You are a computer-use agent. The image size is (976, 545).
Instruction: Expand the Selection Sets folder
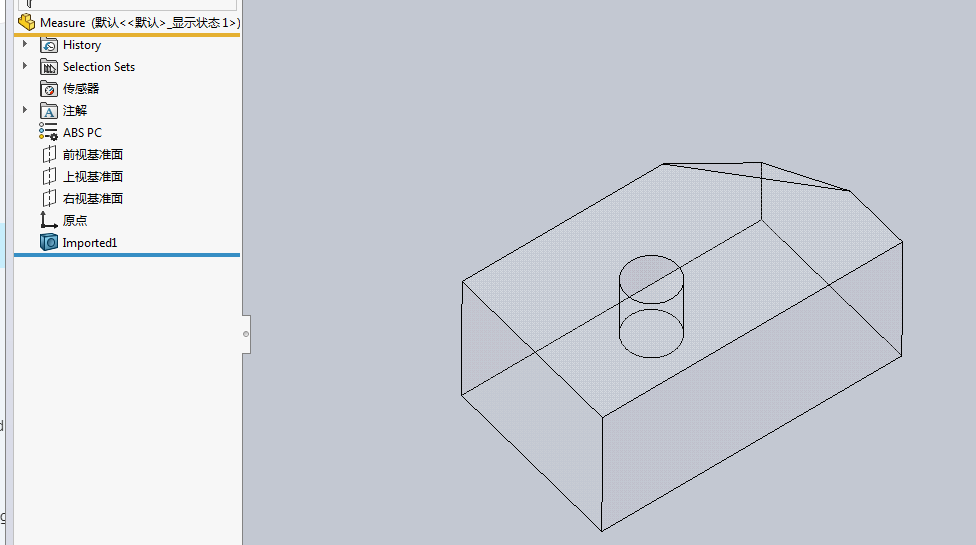click(x=25, y=65)
